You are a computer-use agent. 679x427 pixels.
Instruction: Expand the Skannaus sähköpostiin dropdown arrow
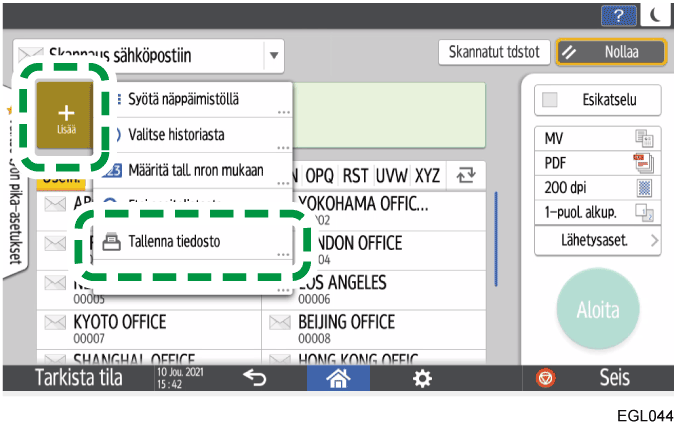click(273, 55)
